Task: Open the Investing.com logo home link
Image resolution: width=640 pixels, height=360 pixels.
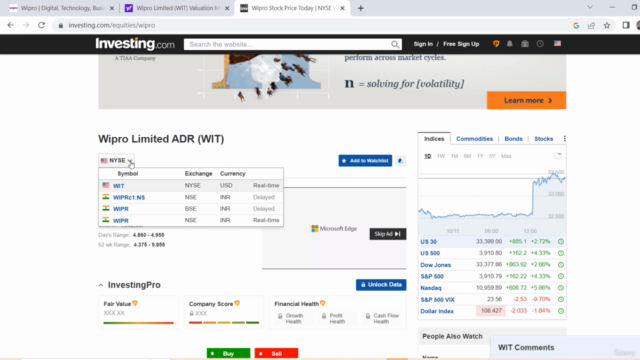Action: click(135, 44)
